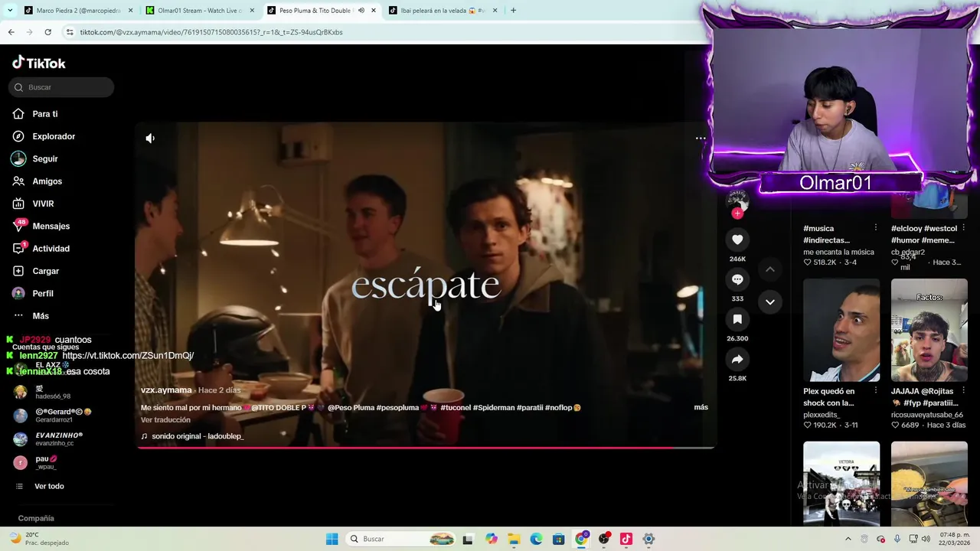Click the vzx.aymama username link
980x551 pixels.
click(x=166, y=390)
